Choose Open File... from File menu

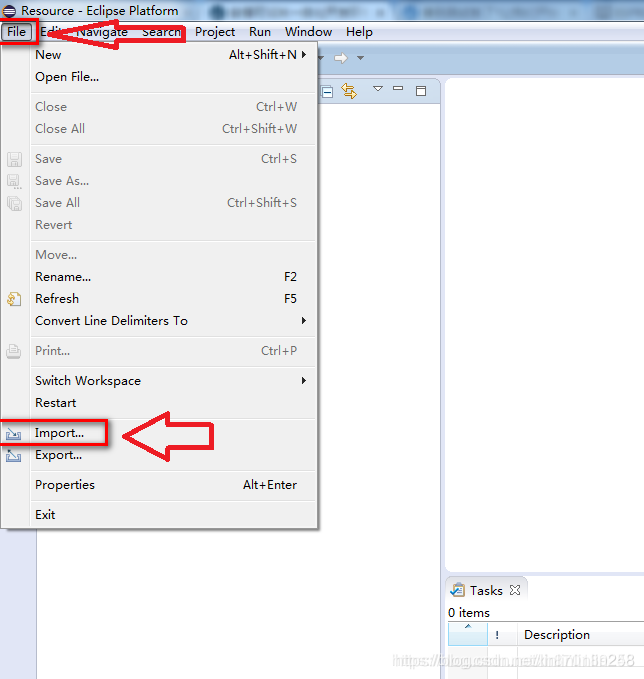(x=173, y=77)
